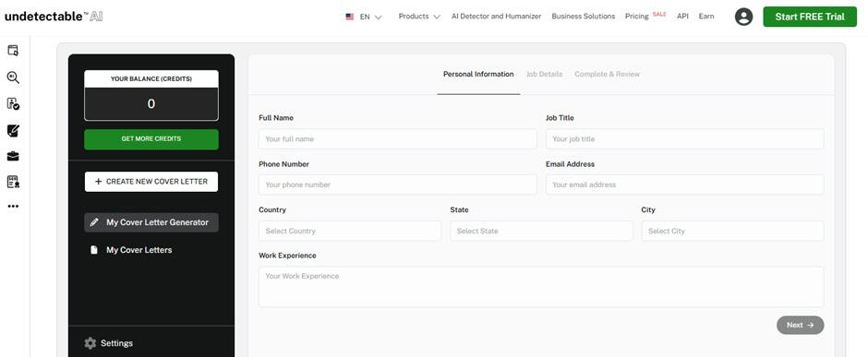The image size is (868, 357).
Task: Open the Earn page
Action: coord(705,17)
